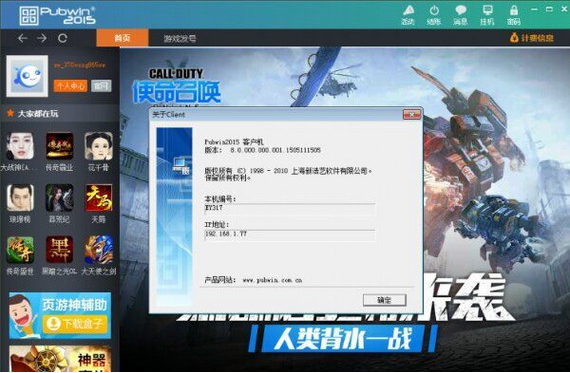Go back with the left arrow
This screenshot has width=570, height=373.
coord(23,38)
